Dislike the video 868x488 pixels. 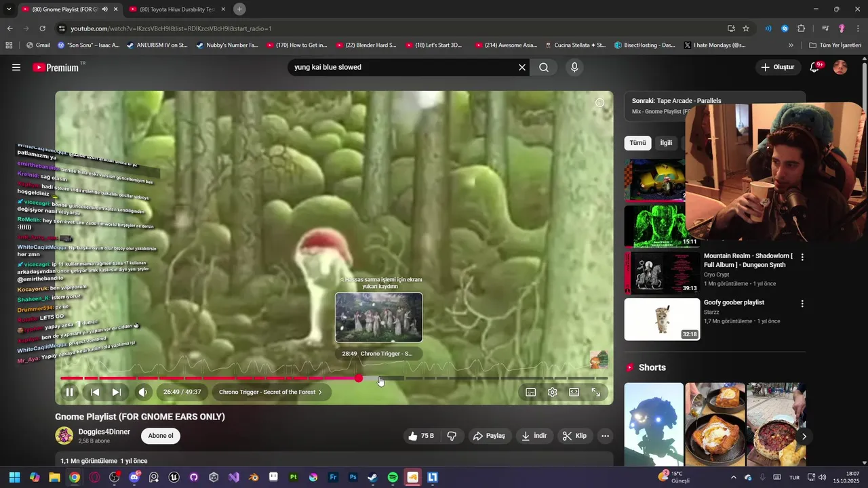(x=452, y=436)
